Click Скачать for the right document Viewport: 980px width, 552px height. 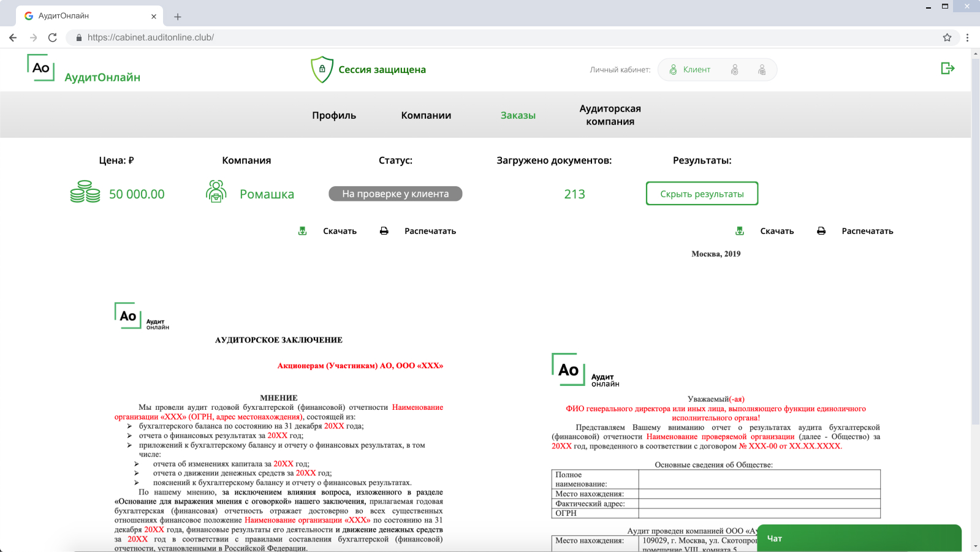click(777, 231)
